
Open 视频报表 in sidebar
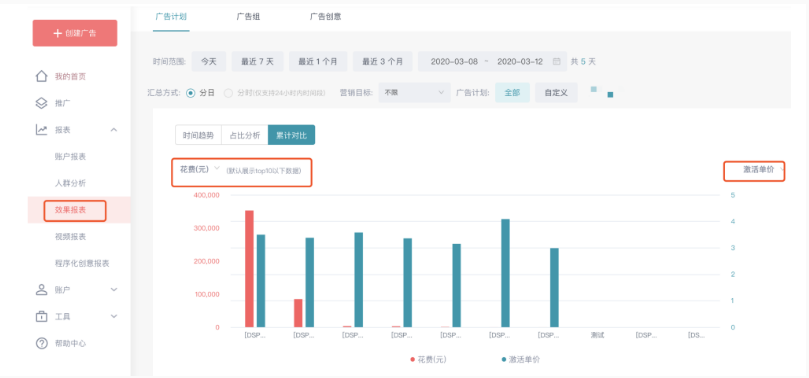(70, 237)
